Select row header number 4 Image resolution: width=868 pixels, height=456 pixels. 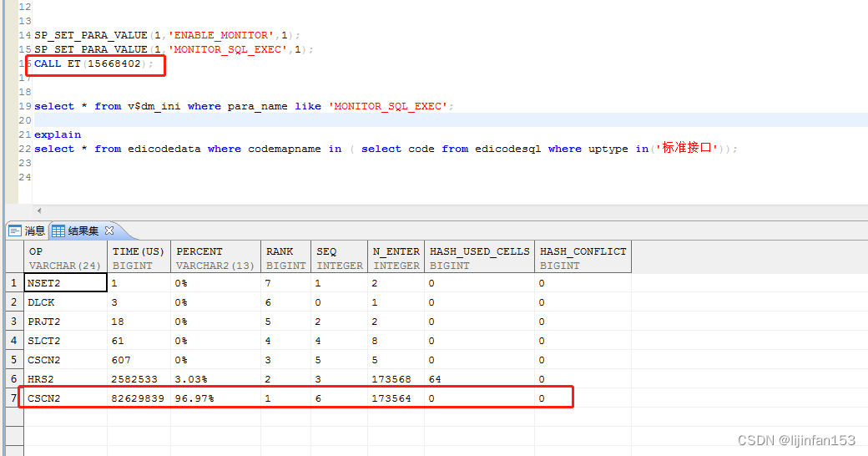coord(14,341)
